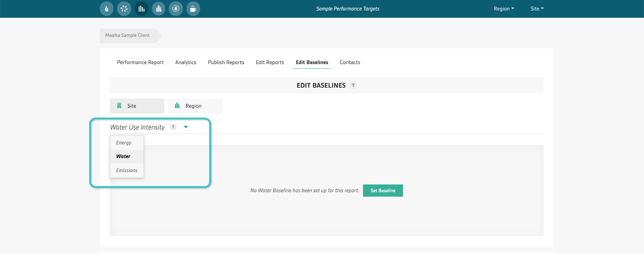Select the Site baseline toggle button
This screenshot has width=644, height=254.
(137, 106)
